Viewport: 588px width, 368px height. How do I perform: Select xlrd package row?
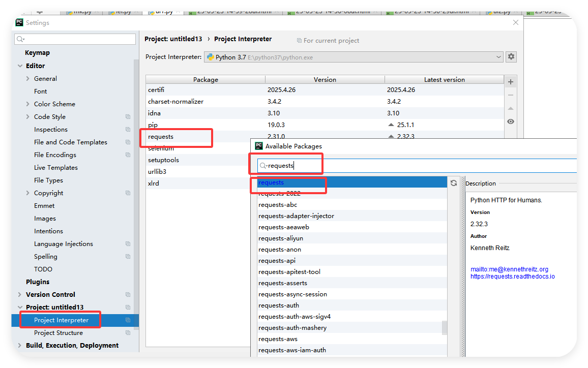click(199, 183)
